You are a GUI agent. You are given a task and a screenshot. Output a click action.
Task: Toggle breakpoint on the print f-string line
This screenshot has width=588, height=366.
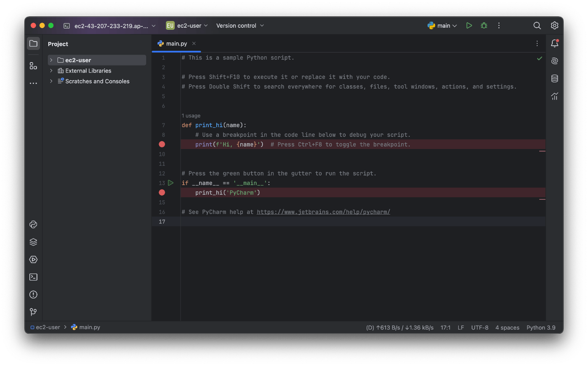(162, 144)
